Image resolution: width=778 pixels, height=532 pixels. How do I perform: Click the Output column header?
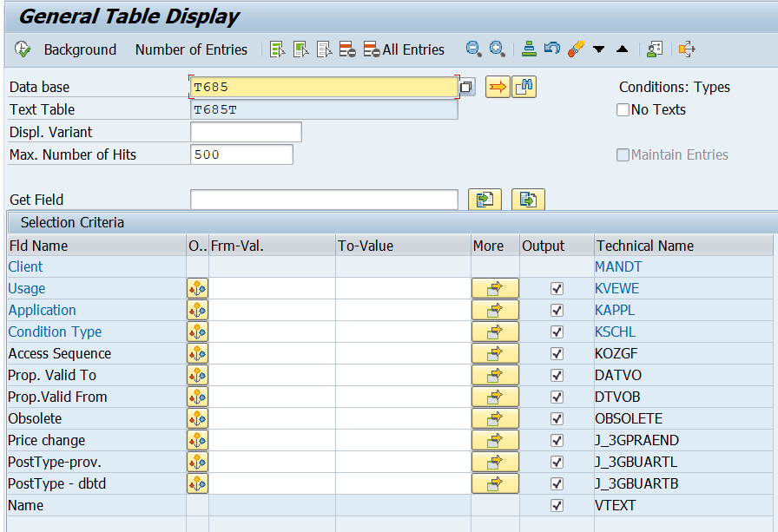point(557,246)
